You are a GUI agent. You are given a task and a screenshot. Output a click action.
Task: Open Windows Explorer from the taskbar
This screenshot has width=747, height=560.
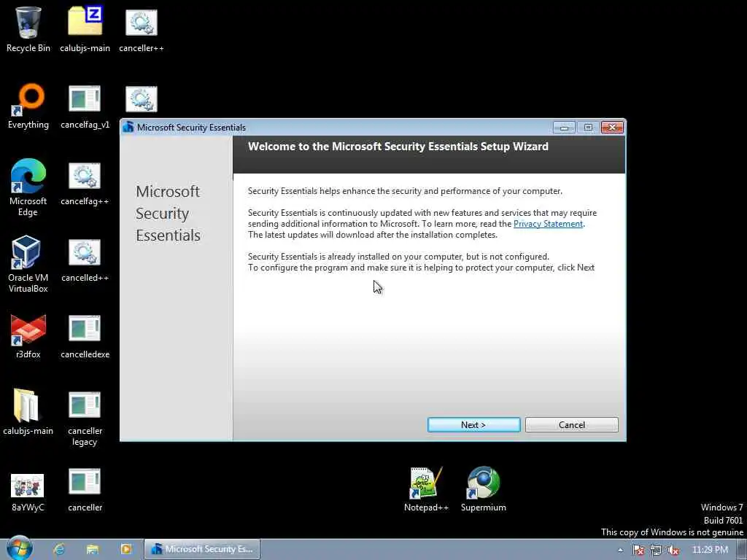(x=93, y=549)
